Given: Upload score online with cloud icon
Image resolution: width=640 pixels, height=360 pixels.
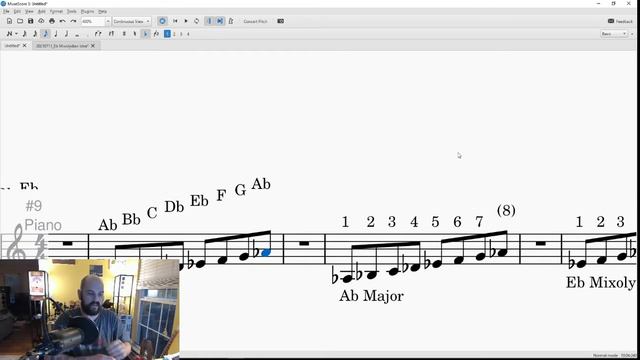Looking at the screenshot, I should (x=41, y=21).
